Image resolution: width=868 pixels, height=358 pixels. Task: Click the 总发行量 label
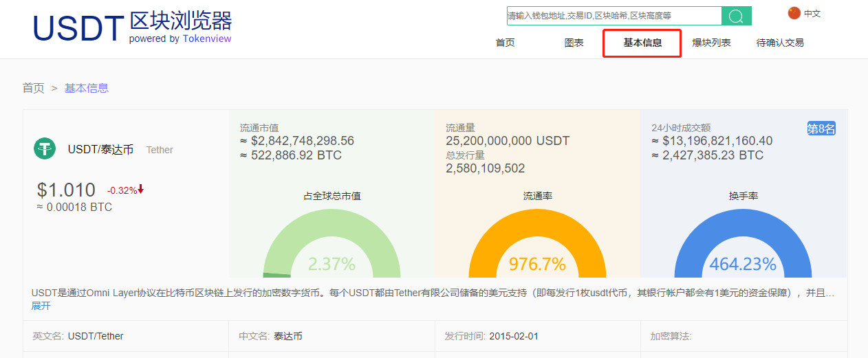(466, 155)
